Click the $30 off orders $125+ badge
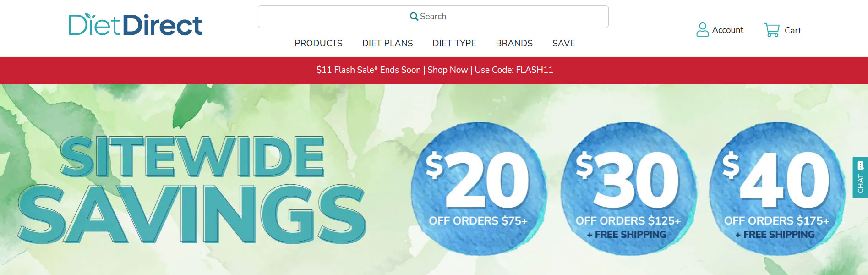This screenshot has width=868, height=275. (628, 189)
